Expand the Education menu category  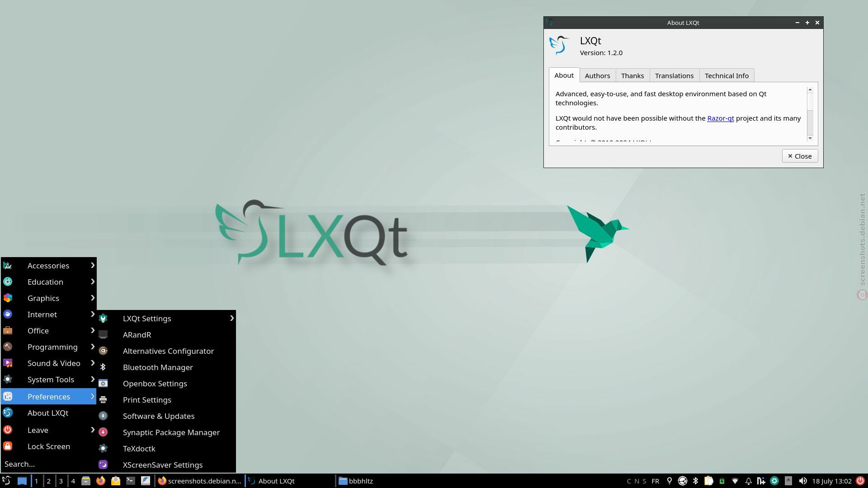tap(48, 282)
